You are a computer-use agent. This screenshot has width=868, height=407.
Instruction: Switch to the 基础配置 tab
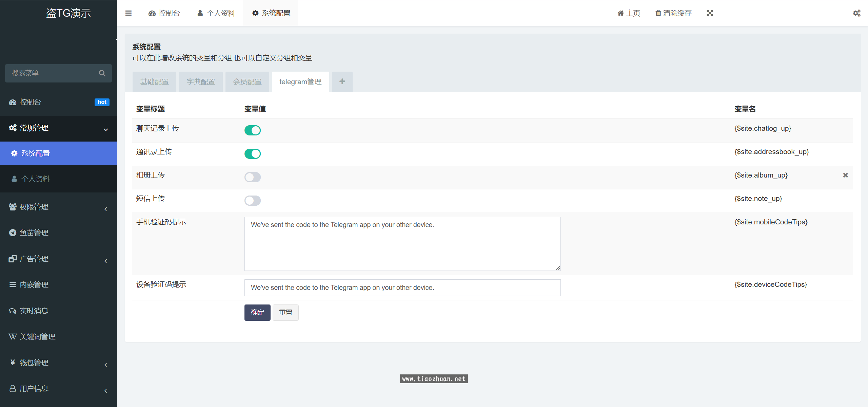point(154,81)
